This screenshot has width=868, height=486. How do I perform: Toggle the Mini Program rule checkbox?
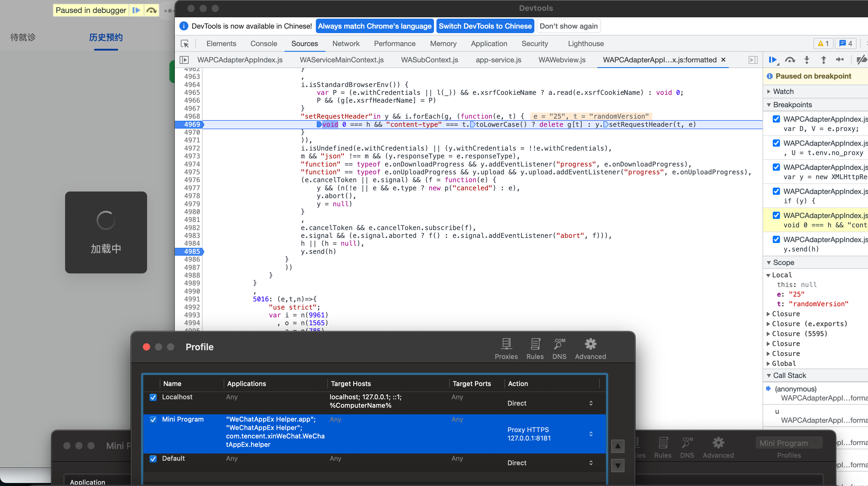[153, 419]
